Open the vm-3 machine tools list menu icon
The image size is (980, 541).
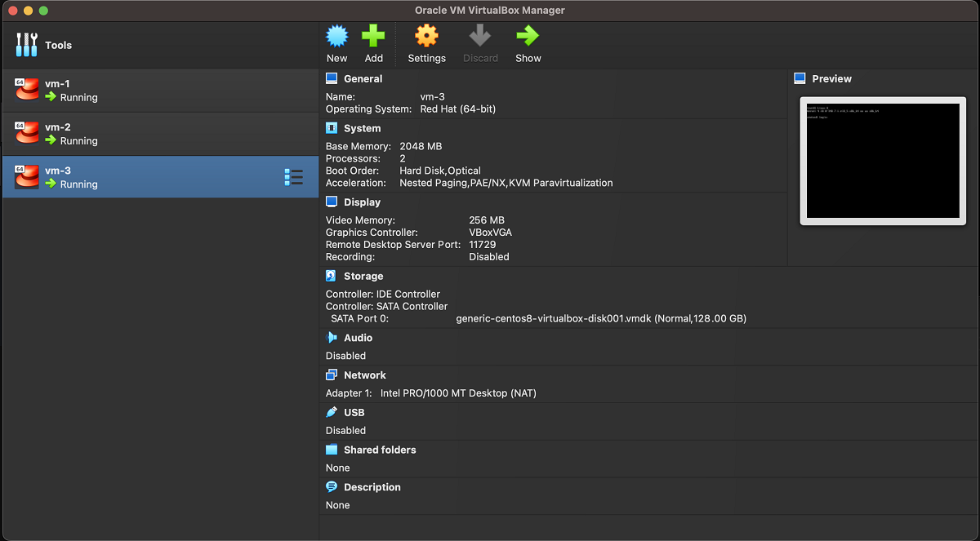click(293, 177)
